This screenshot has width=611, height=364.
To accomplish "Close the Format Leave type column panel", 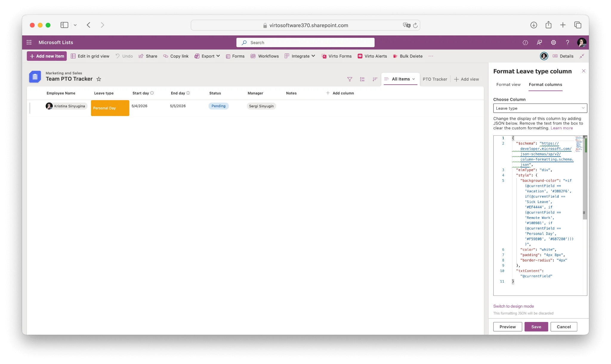I will pyautogui.click(x=584, y=71).
